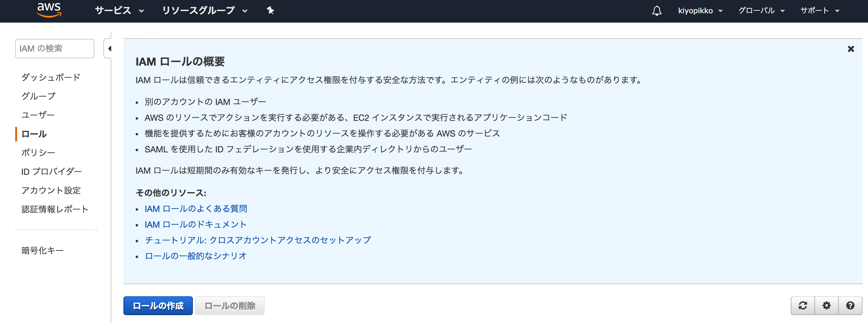
Task: Open the サポート dropdown menu
Action: [819, 11]
